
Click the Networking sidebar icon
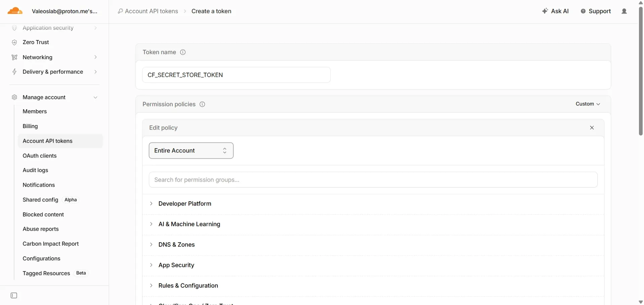click(14, 57)
